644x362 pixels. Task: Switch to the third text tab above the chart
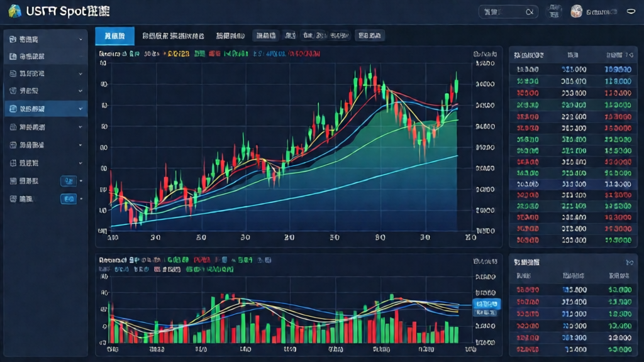[x=230, y=36]
